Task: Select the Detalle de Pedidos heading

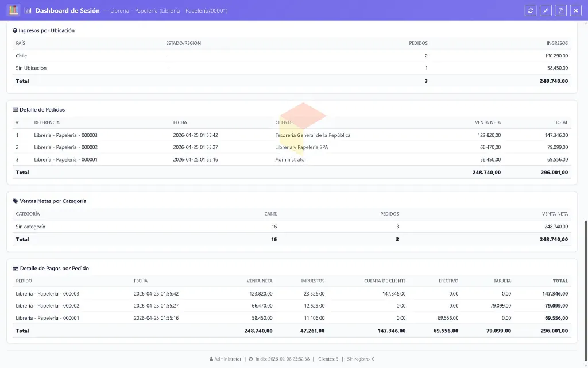Action: pos(42,110)
